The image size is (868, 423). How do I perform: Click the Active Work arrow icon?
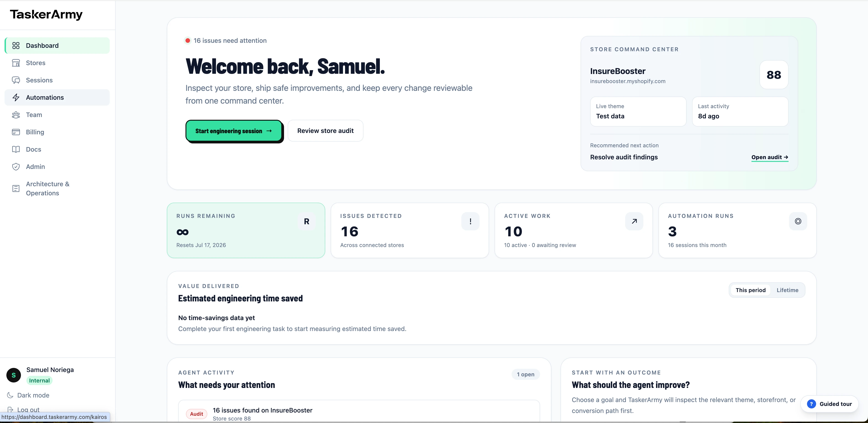pos(634,222)
